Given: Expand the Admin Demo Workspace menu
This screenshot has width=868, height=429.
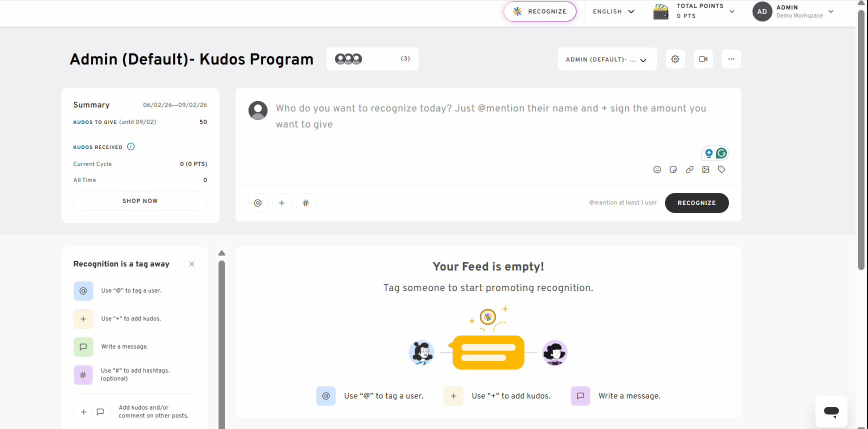Looking at the screenshot, I should tap(830, 11).
